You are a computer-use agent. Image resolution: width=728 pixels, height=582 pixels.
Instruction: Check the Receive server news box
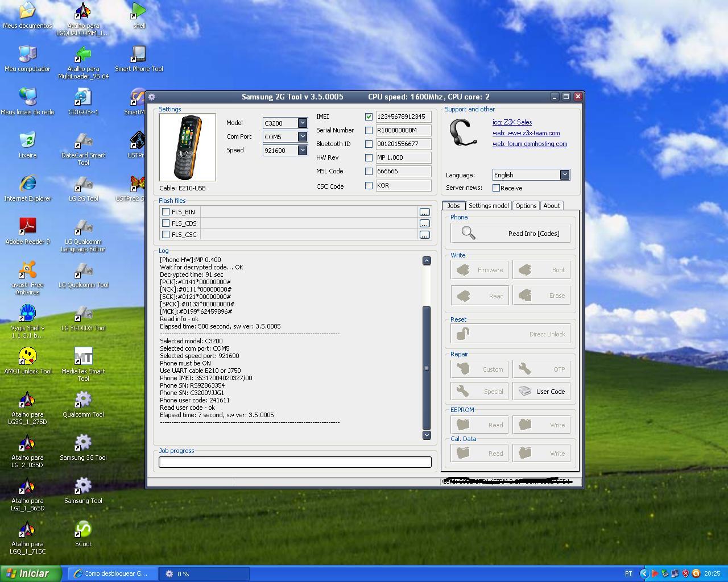[x=496, y=188]
